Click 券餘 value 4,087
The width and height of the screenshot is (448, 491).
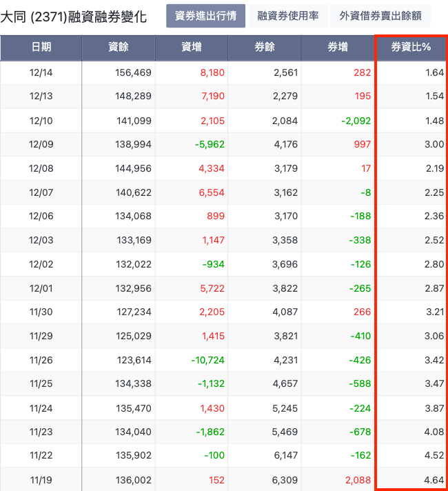coord(285,312)
